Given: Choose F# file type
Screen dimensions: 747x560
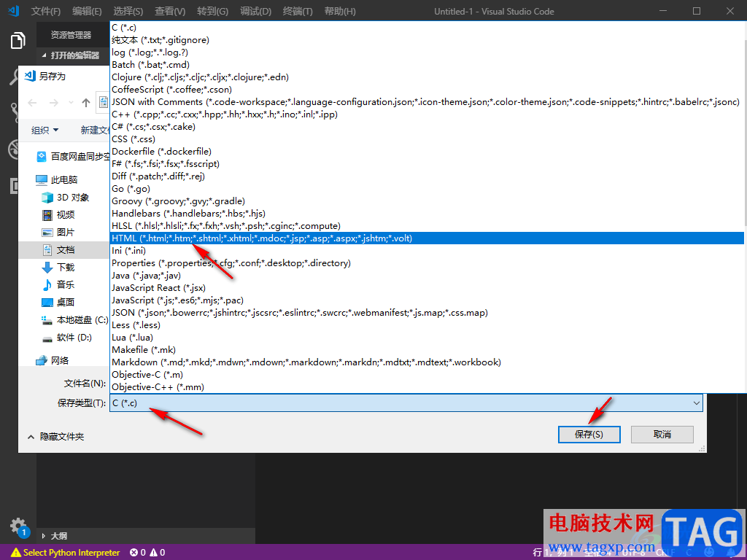Looking at the screenshot, I should 427,164.
